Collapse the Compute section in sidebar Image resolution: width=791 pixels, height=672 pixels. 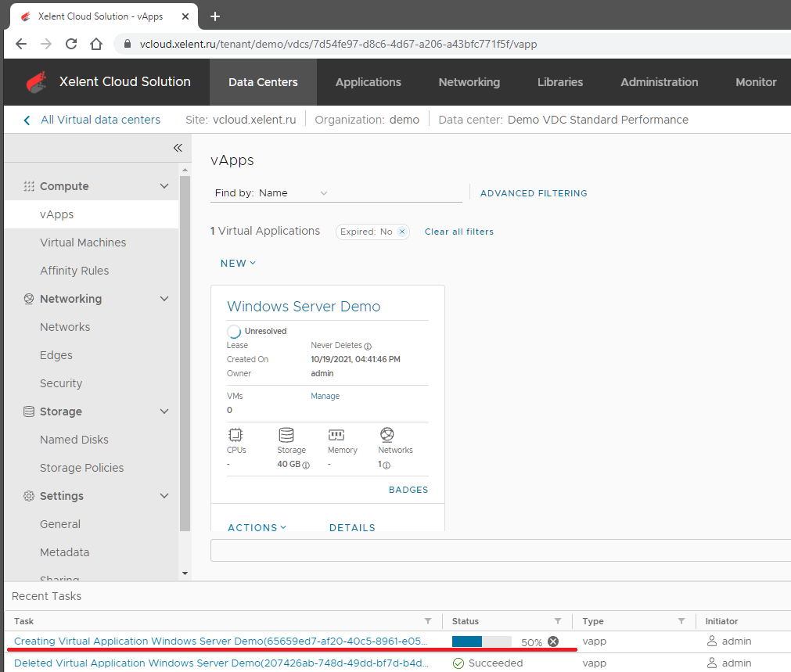click(x=164, y=186)
